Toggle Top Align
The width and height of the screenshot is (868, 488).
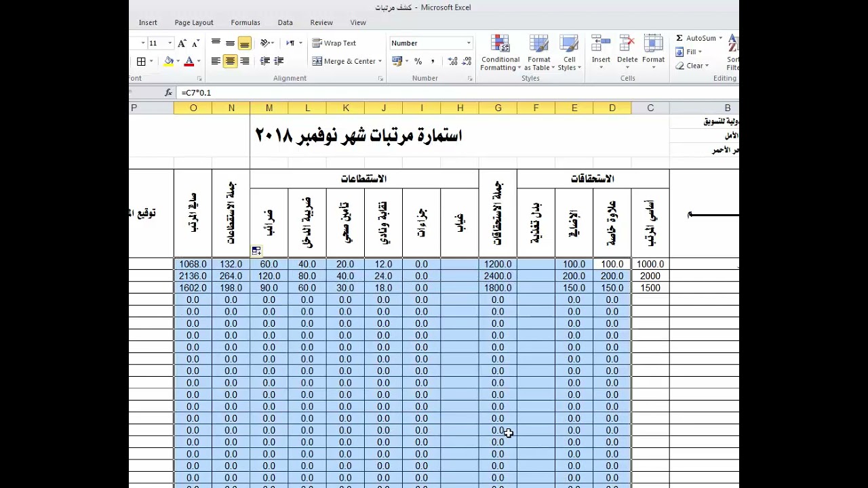tap(216, 43)
